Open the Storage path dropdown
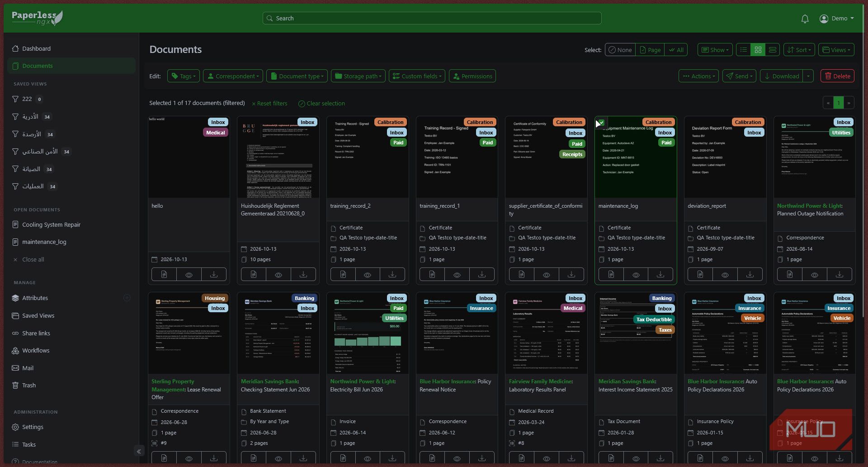Viewport: 868px width, 467px height. pyautogui.click(x=358, y=76)
